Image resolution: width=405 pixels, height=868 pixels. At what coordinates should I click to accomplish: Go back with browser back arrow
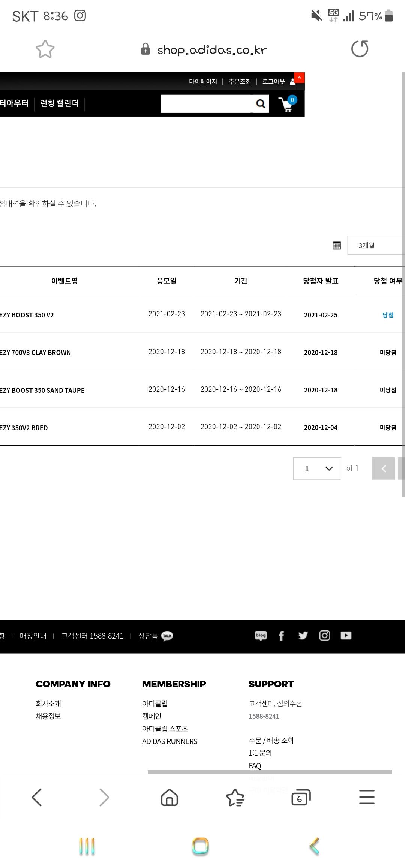(37, 797)
